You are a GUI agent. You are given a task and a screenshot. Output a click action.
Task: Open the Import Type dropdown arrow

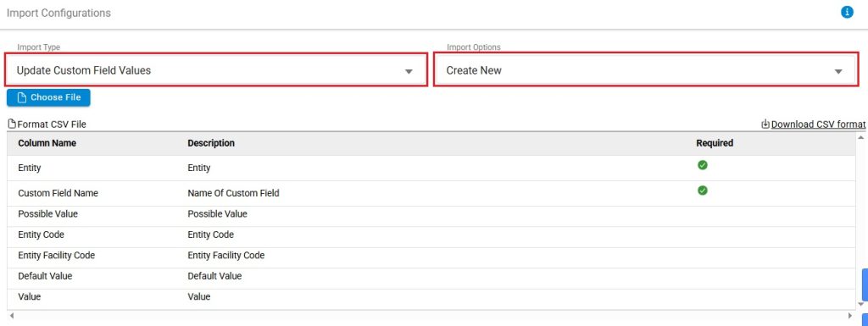(409, 71)
